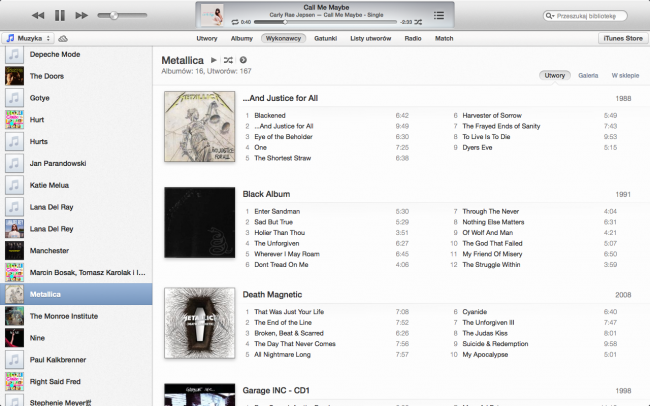
Task: Open the iTunes Store button
Action: (623, 38)
